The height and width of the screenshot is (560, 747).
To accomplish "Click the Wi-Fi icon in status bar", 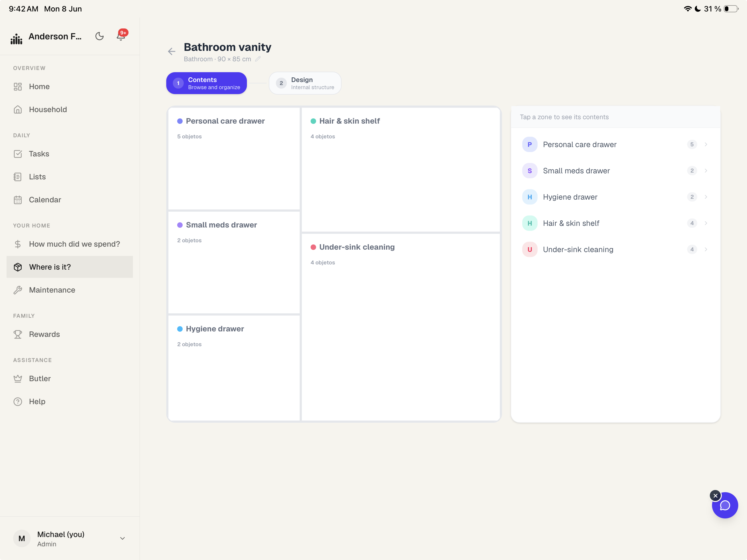I will click(x=688, y=9).
